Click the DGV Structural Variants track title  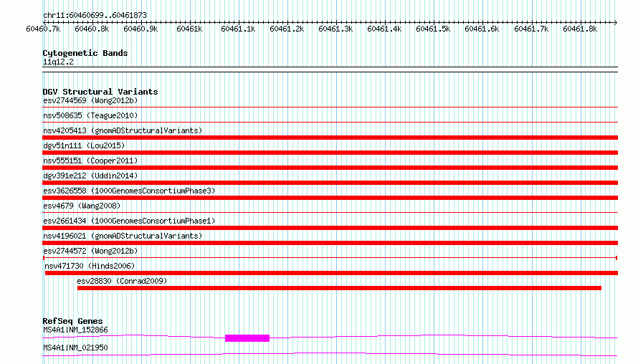[100, 92]
